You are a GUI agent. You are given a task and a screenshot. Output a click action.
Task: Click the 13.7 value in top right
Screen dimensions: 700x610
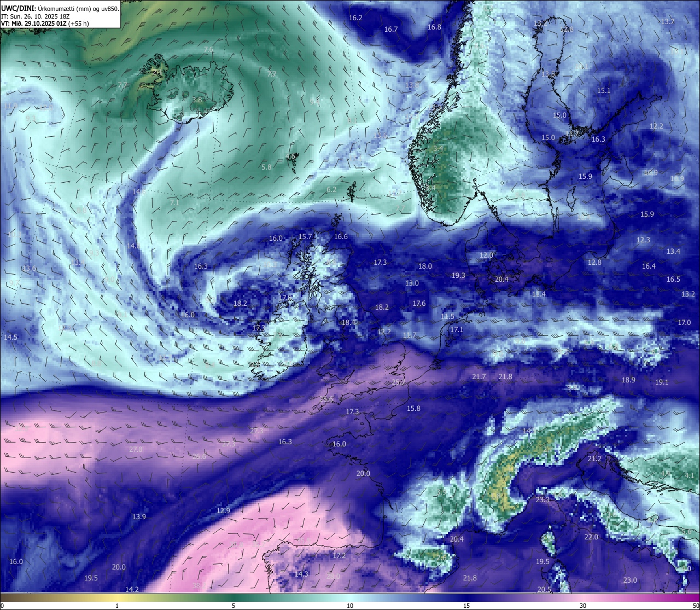(x=668, y=22)
